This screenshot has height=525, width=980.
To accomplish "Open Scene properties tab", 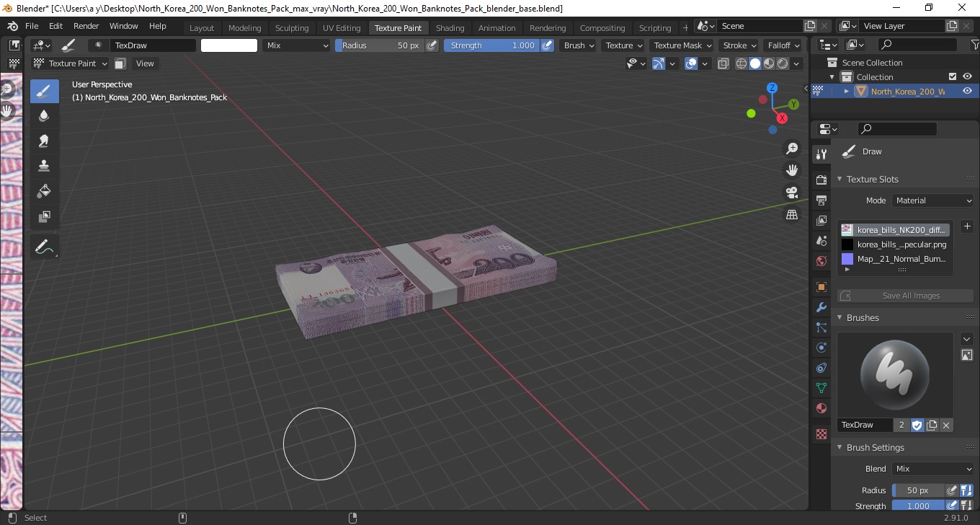I will [821, 241].
